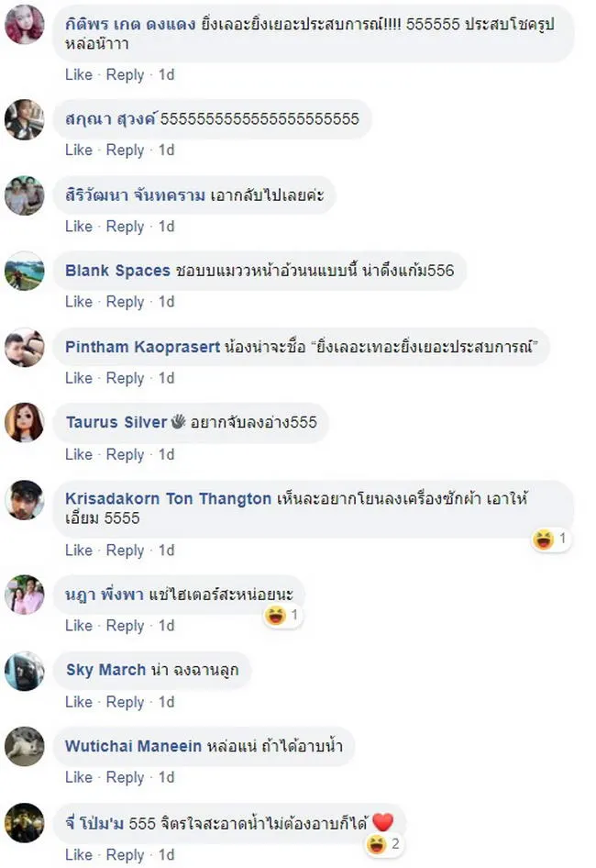Open Krisadakorn Ton Thangton's profile picture
Image resolution: width=596 pixels, height=868 pixels.
[x=24, y=500]
